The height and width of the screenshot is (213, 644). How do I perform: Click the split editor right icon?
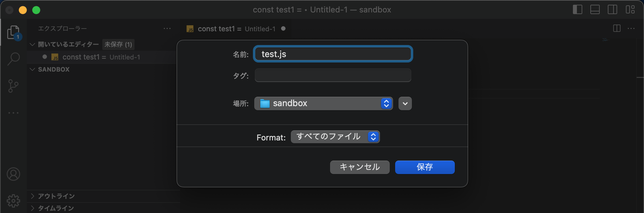616,29
